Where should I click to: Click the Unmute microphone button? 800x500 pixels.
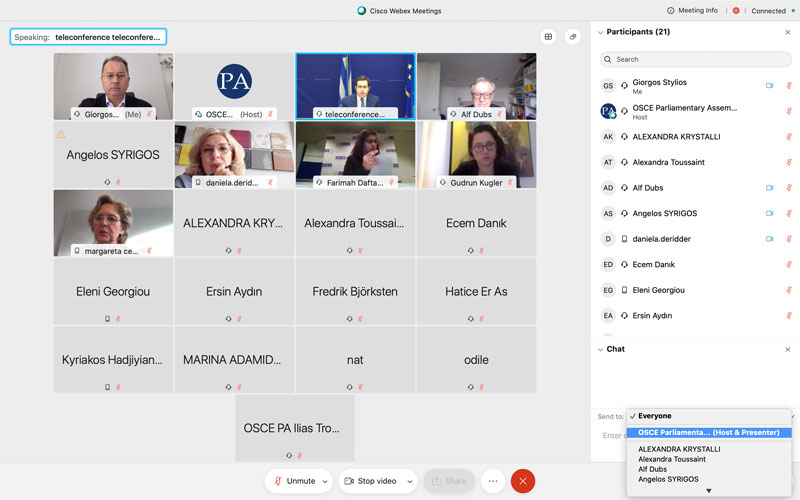[x=293, y=481]
